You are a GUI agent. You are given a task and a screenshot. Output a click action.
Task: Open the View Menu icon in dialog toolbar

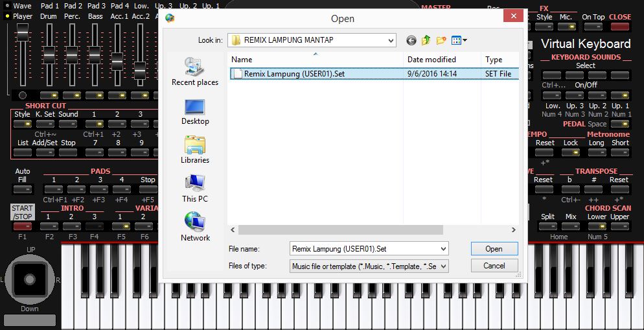coord(456,40)
